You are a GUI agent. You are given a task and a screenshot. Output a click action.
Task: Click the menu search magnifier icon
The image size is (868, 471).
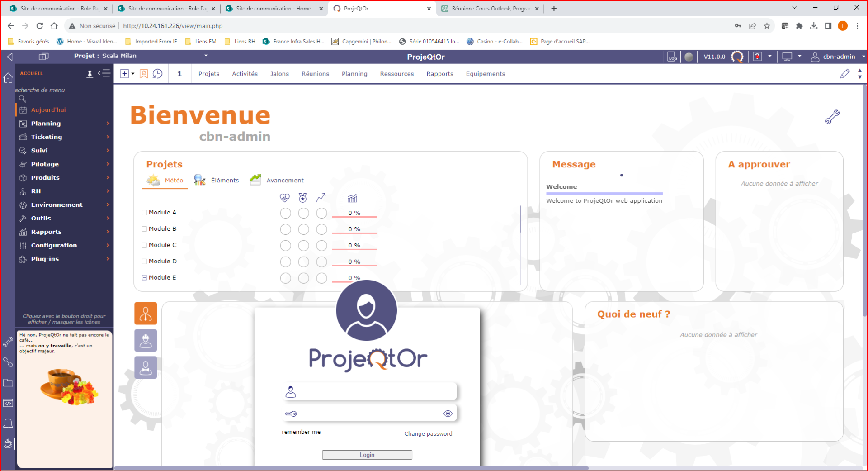tap(22, 99)
